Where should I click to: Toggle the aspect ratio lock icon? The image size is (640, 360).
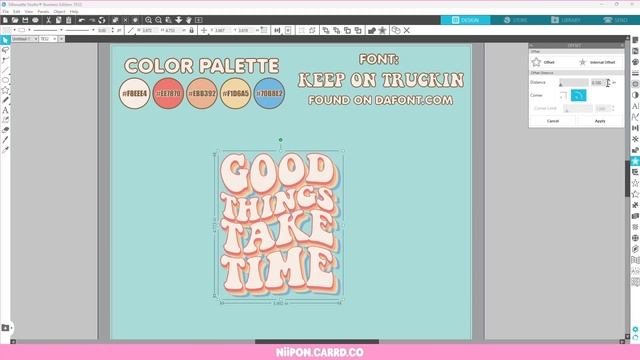pyautogui.click(x=191, y=30)
